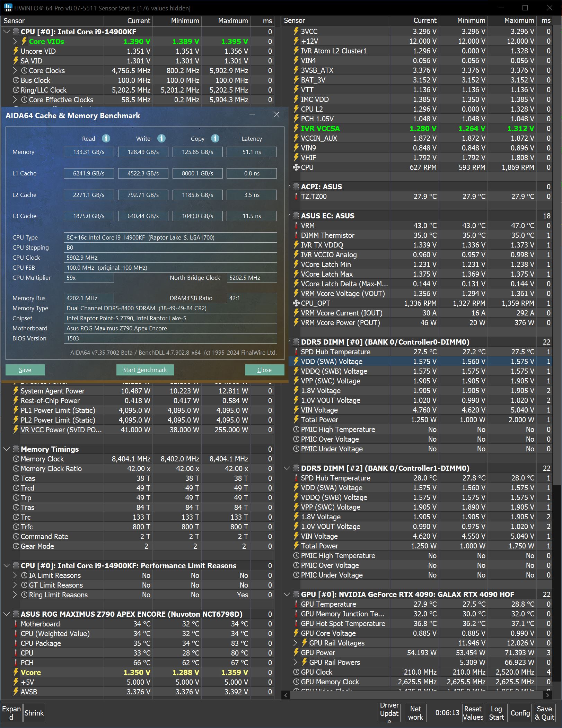This screenshot has width=562, height=728.
Task: Click the Network button in bottom bar
Action: [415, 713]
